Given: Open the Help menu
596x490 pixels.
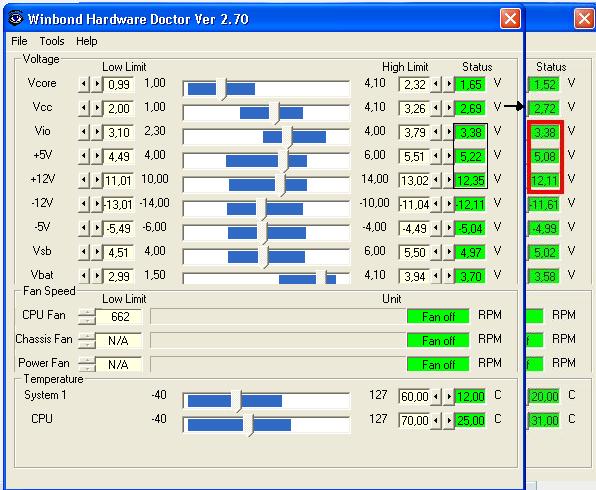Looking at the screenshot, I should point(86,41).
